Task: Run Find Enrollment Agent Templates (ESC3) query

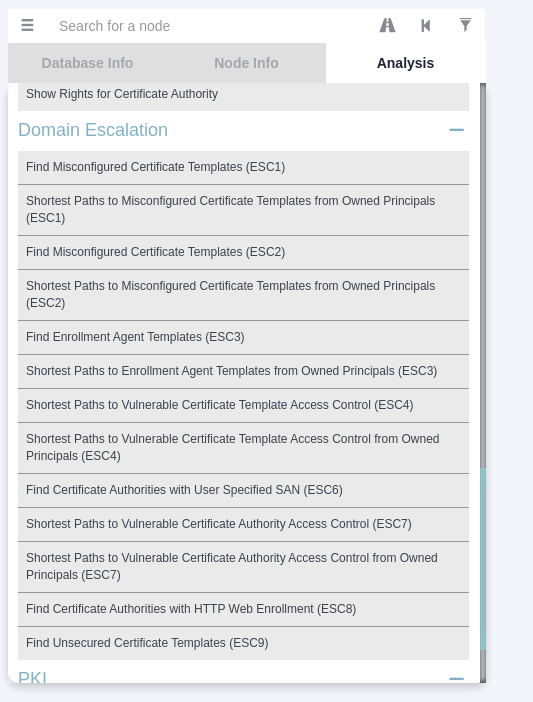Action: (243, 337)
